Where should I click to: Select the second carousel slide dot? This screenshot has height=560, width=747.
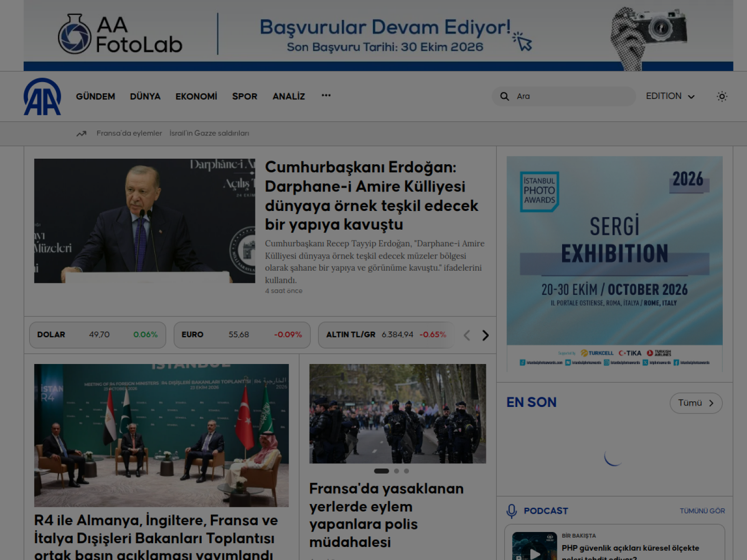[x=396, y=471]
